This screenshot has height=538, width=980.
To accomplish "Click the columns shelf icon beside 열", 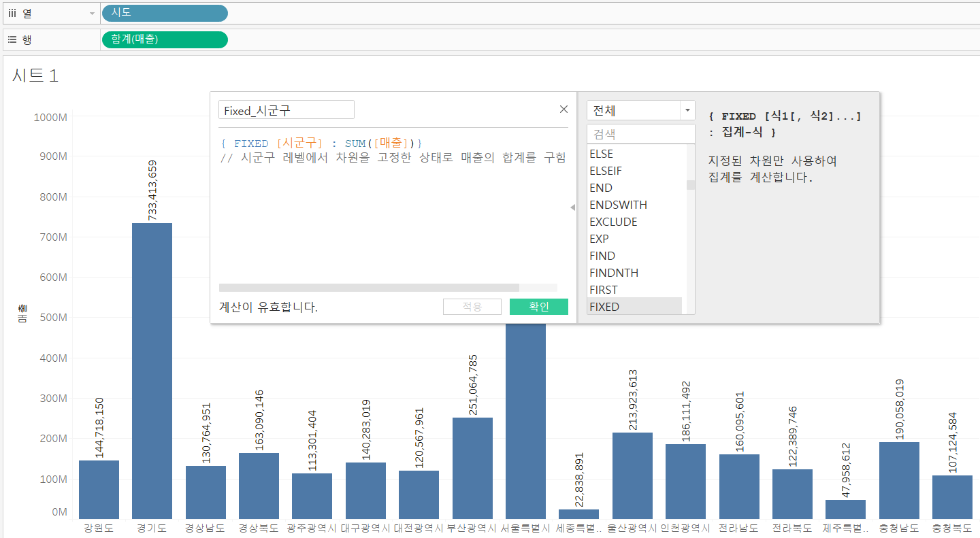I will [12, 13].
